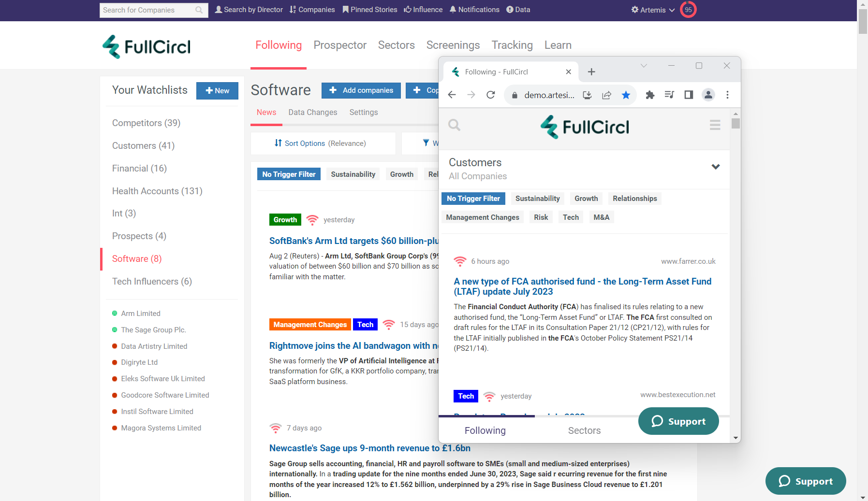Open the Influence page
The height and width of the screenshot is (501, 868).
coord(423,10)
